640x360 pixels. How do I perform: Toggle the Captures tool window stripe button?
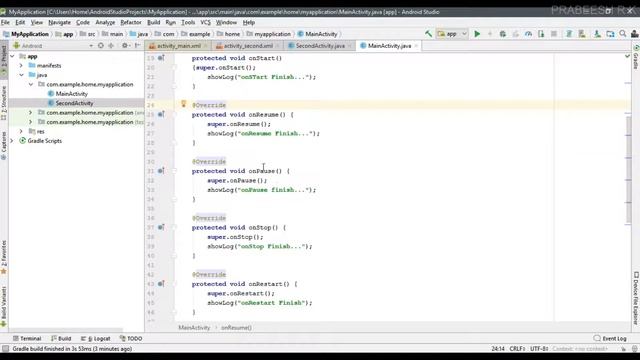click(x=4, y=145)
